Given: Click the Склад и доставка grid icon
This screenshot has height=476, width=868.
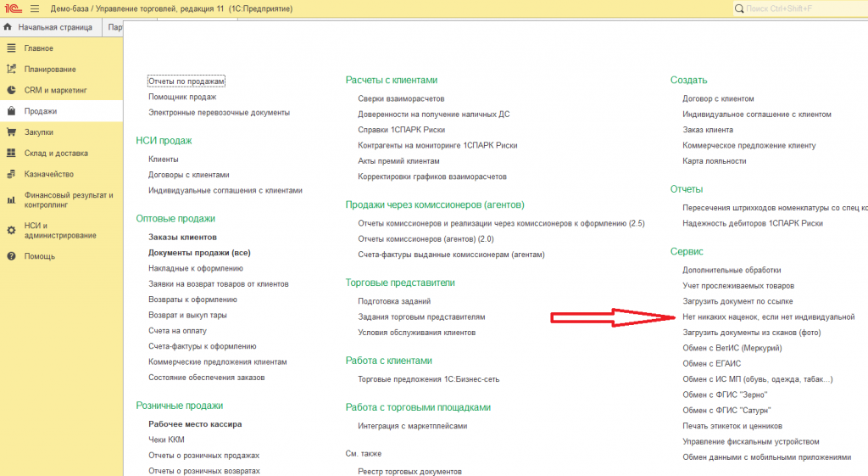Looking at the screenshot, I should click(x=11, y=153).
